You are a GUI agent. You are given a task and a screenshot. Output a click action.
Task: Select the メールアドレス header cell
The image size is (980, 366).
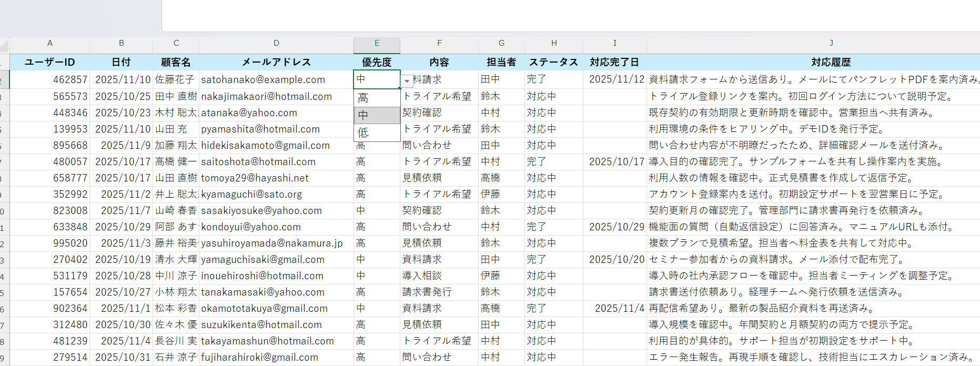click(276, 62)
